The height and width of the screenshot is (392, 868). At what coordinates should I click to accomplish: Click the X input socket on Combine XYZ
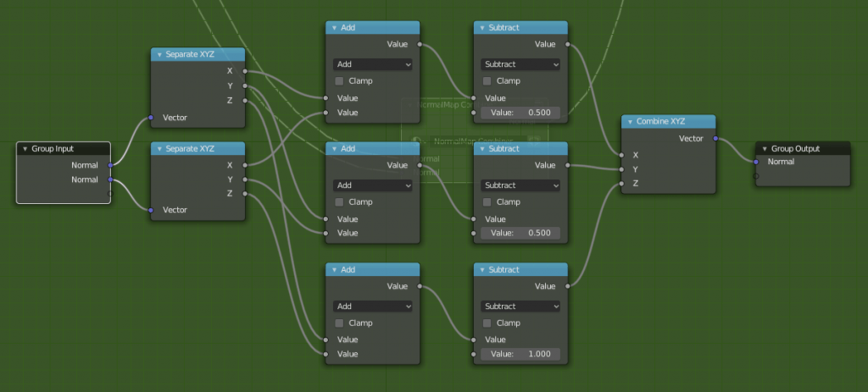pyautogui.click(x=621, y=156)
